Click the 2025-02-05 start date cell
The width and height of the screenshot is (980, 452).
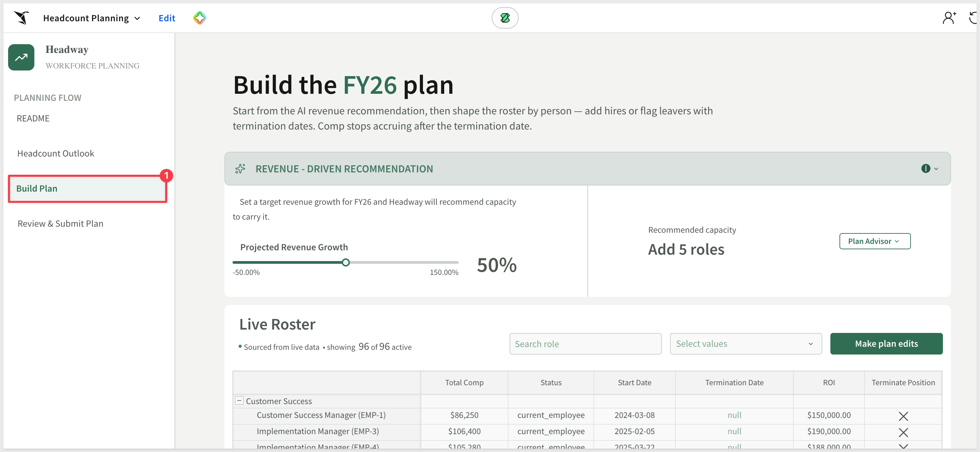(x=634, y=431)
